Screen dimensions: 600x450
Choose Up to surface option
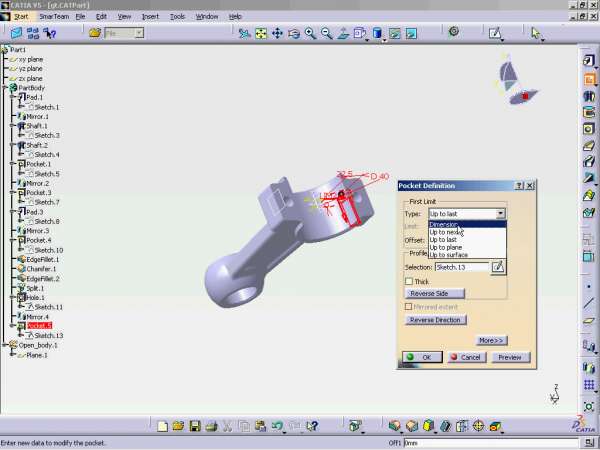click(467, 254)
